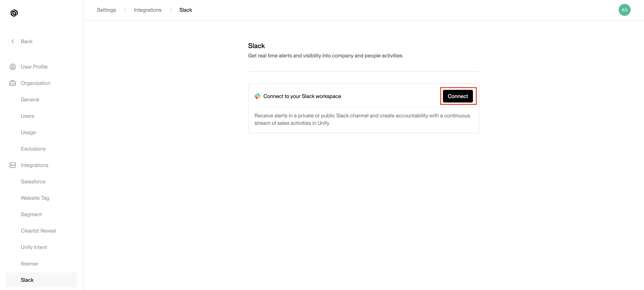Click the Slack logo icon
The width and height of the screenshot is (644, 290).
pyautogui.click(x=257, y=96)
